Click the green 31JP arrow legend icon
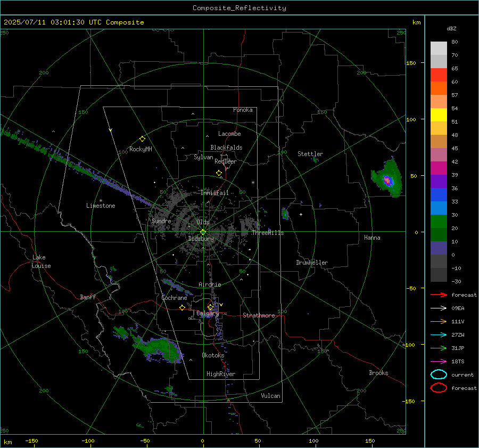This screenshot has height=448, width=479. point(439,348)
